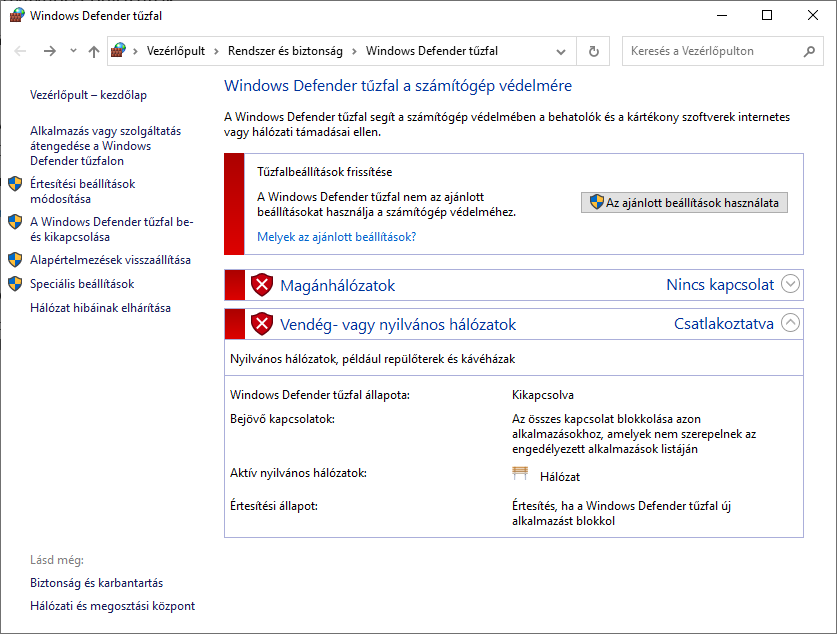The width and height of the screenshot is (837, 634).
Task: Click shield icon beside tűzfal be- és kikapcsolása
Action: (x=15, y=222)
